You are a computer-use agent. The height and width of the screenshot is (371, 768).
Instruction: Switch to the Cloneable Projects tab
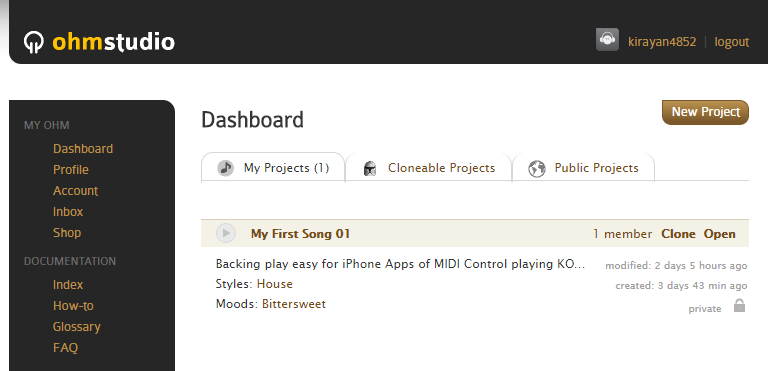click(x=429, y=168)
